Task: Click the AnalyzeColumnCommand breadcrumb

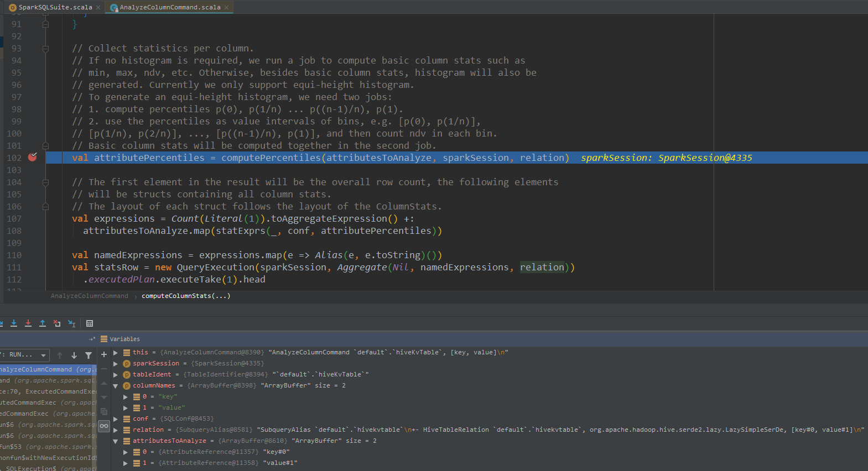Action: click(x=90, y=296)
